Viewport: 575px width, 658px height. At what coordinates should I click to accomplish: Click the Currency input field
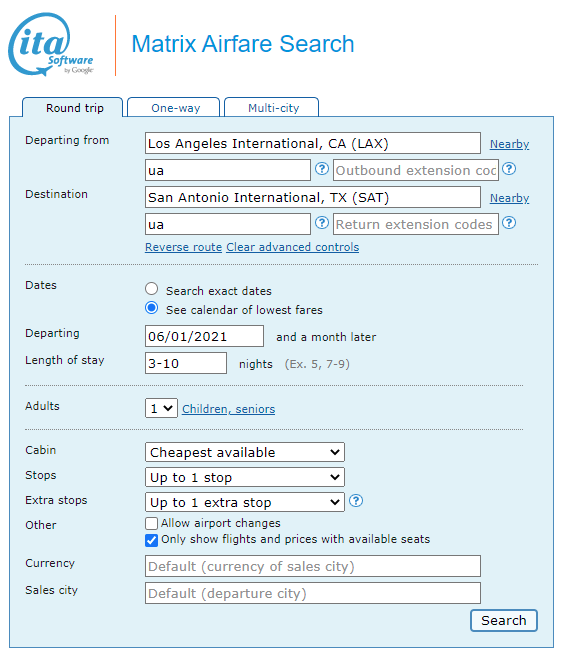[313, 566]
